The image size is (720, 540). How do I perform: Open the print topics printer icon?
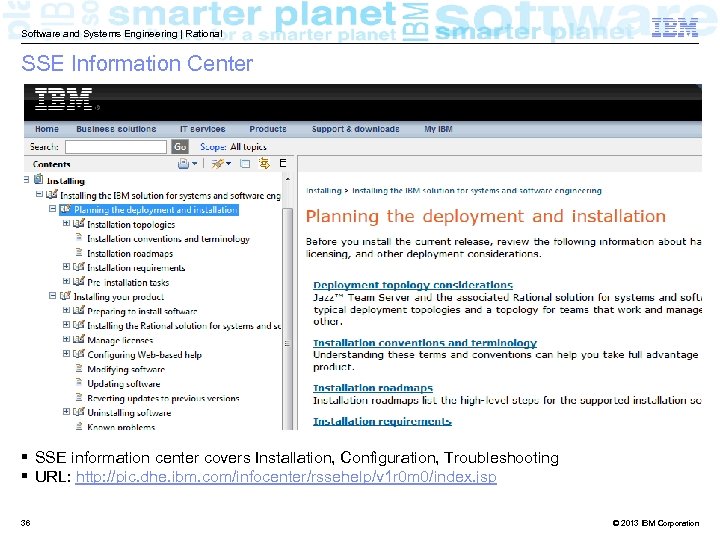(183, 163)
